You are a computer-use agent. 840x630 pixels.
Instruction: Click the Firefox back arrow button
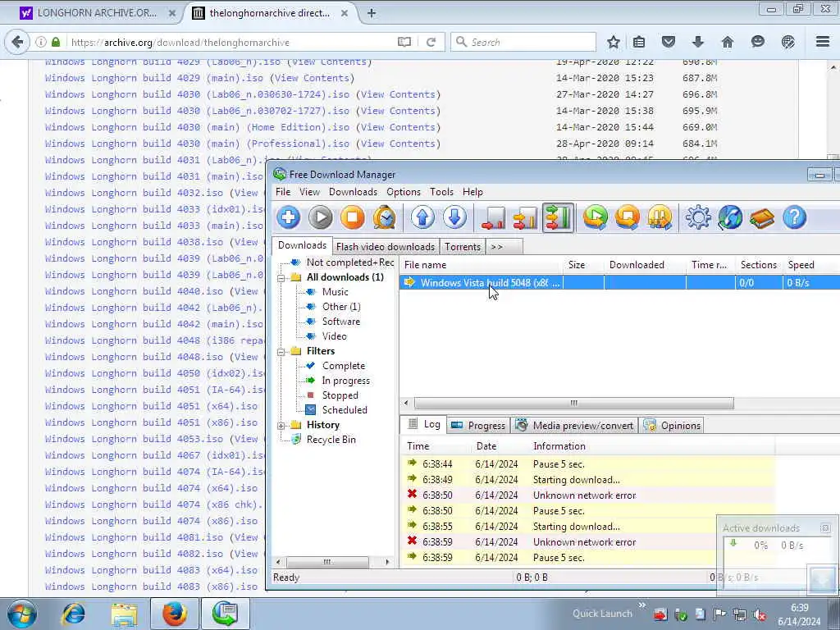pyautogui.click(x=17, y=42)
